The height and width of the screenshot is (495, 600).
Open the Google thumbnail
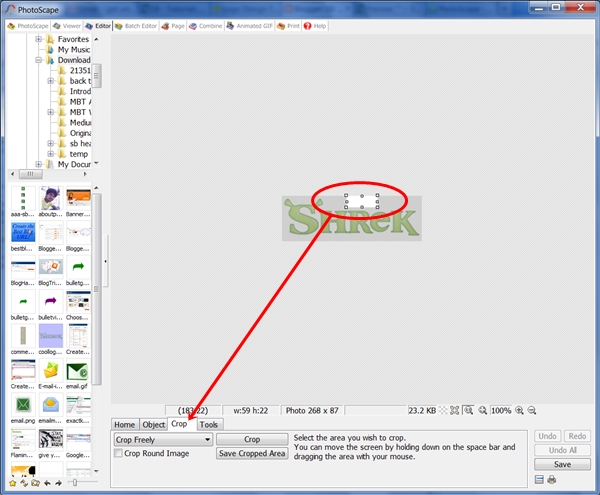78,439
